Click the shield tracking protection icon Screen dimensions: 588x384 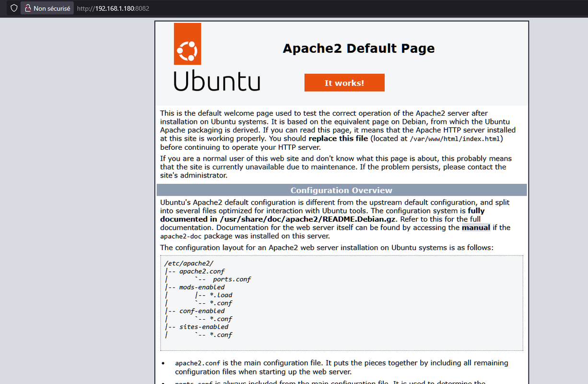14,8
